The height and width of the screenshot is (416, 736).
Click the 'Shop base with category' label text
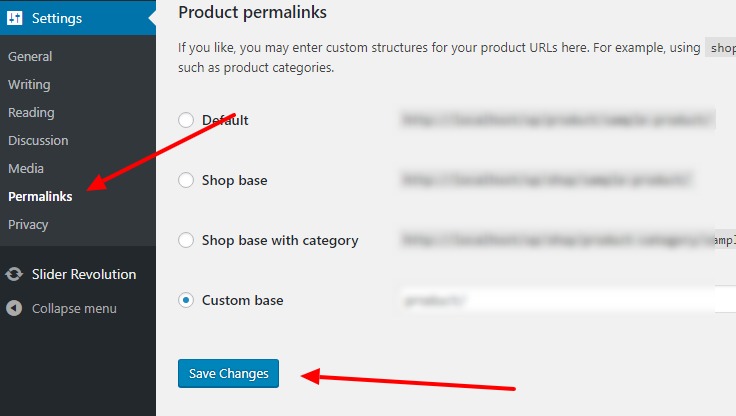pos(280,240)
